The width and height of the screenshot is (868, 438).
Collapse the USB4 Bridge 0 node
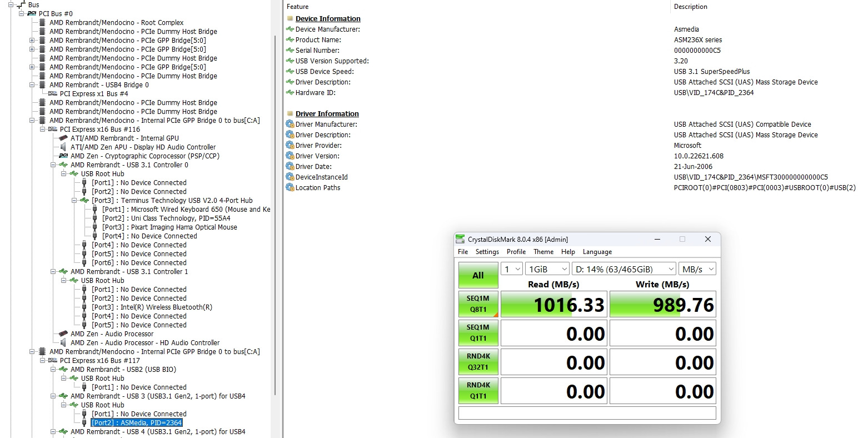(x=32, y=84)
